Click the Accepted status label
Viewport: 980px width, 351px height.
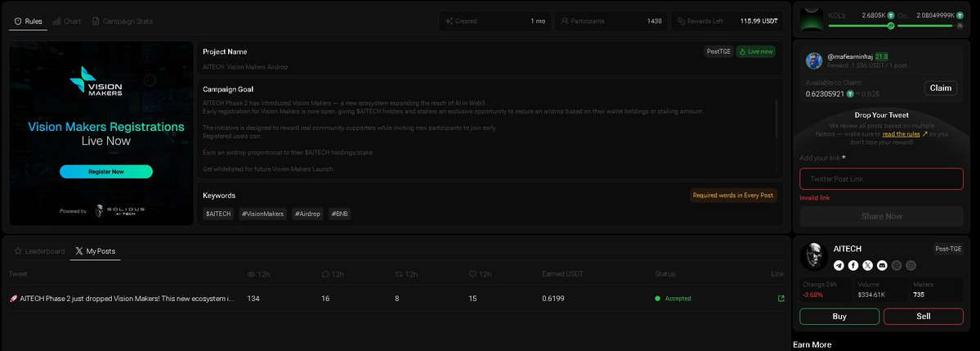click(678, 299)
